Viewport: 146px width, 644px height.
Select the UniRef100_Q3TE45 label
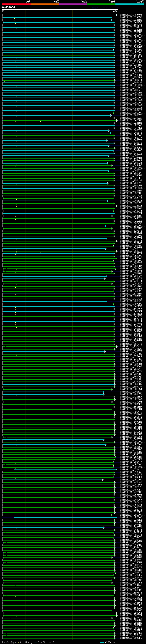point(131,87)
